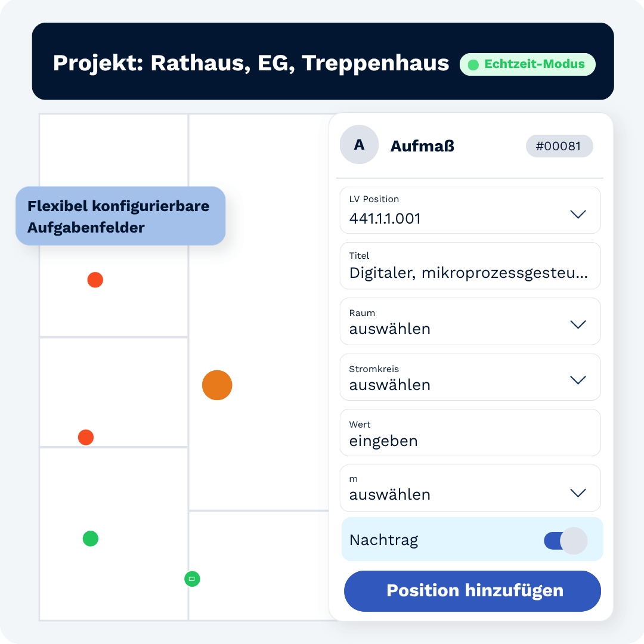Click the plain green marker dot

(x=91, y=538)
